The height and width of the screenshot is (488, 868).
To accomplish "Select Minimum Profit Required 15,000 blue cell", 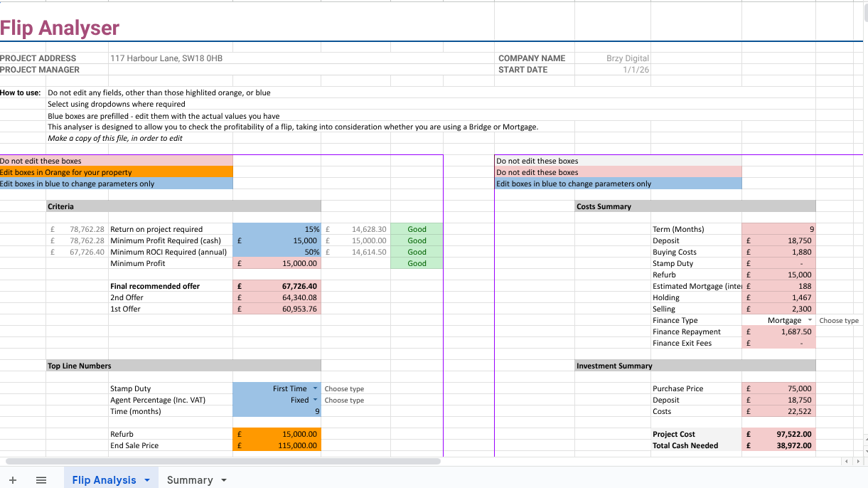I will click(x=277, y=240).
